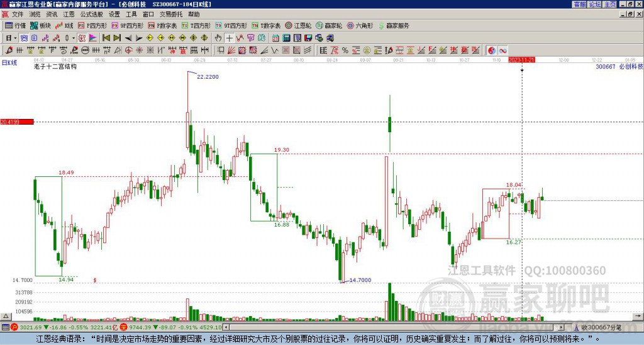Open the 行情 market quotes view

[15, 25]
